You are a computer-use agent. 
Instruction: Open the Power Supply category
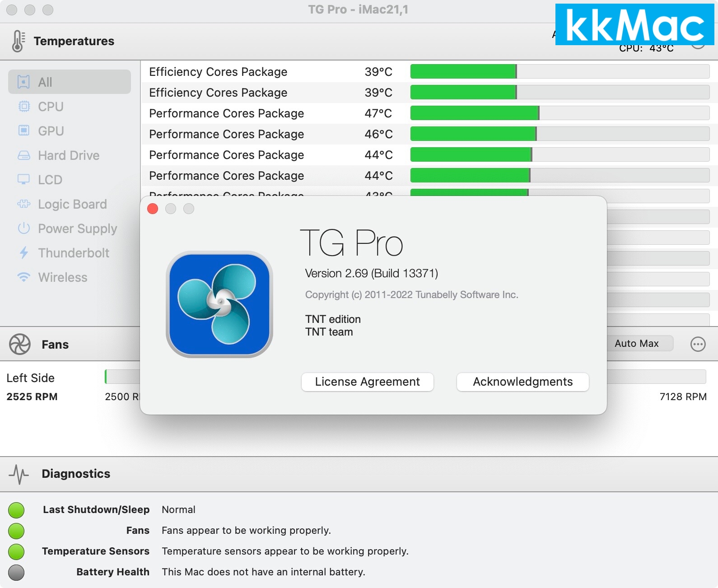(78, 229)
